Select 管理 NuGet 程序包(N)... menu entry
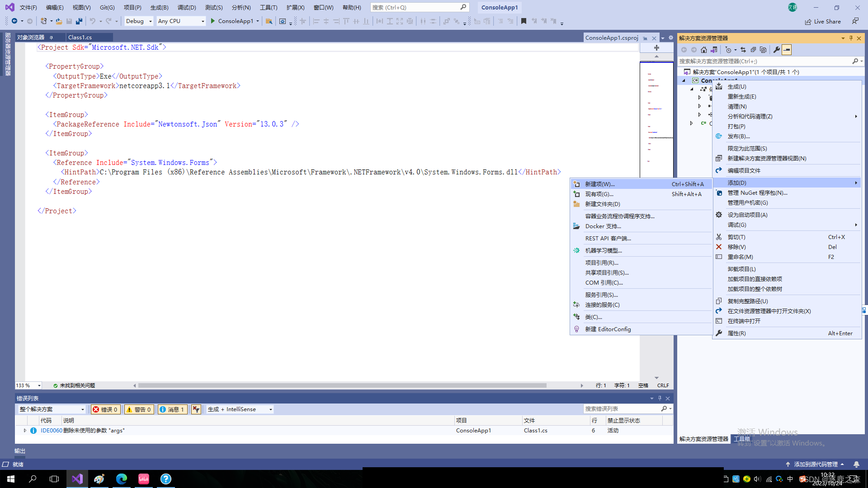The height and width of the screenshot is (488, 868). coord(787,193)
